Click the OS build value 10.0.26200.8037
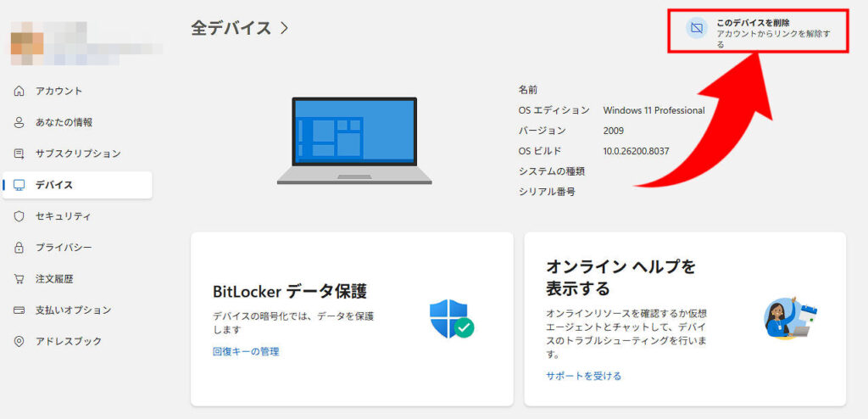The image size is (868, 419). [636, 151]
